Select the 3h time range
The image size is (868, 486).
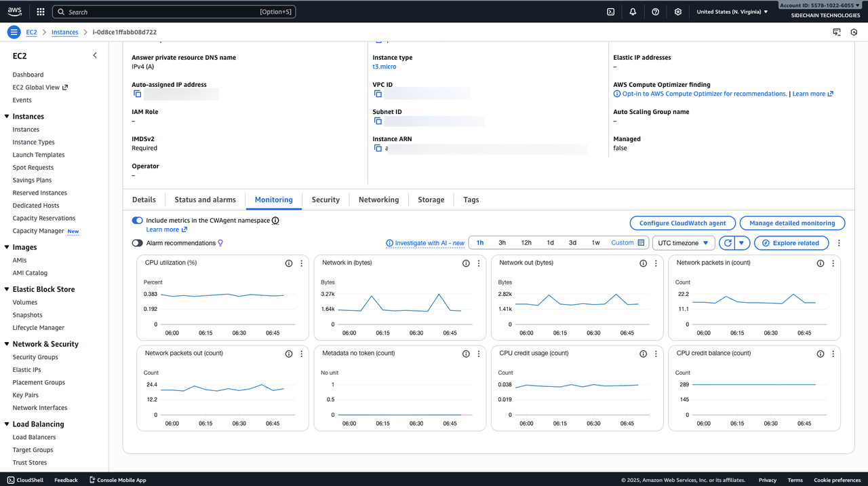[502, 242]
